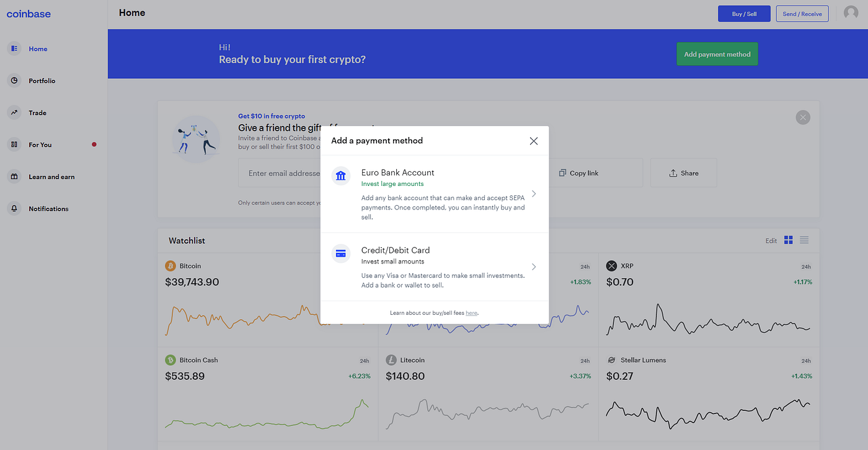The image size is (868, 450).
Task: Click the Get $10 in free crypto link
Action: 272,116
